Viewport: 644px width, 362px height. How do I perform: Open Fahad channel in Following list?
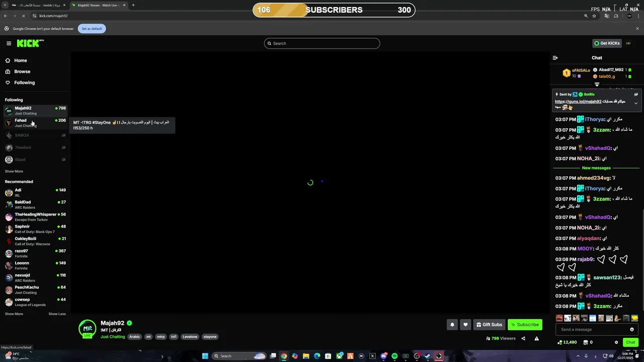[35, 123]
